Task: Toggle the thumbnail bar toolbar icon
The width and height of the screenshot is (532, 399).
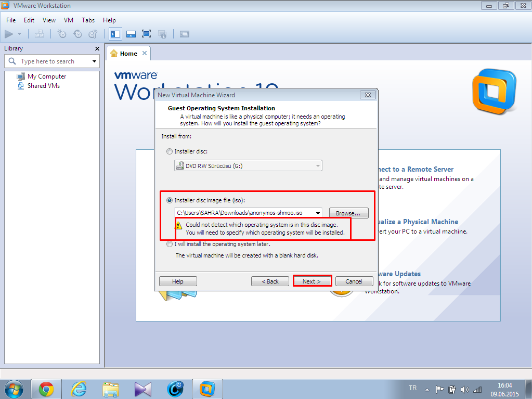Action: click(x=131, y=34)
